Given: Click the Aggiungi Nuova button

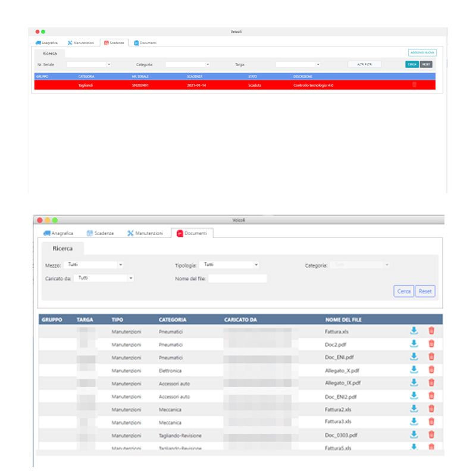Looking at the screenshot, I should pyautogui.click(x=422, y=52).
